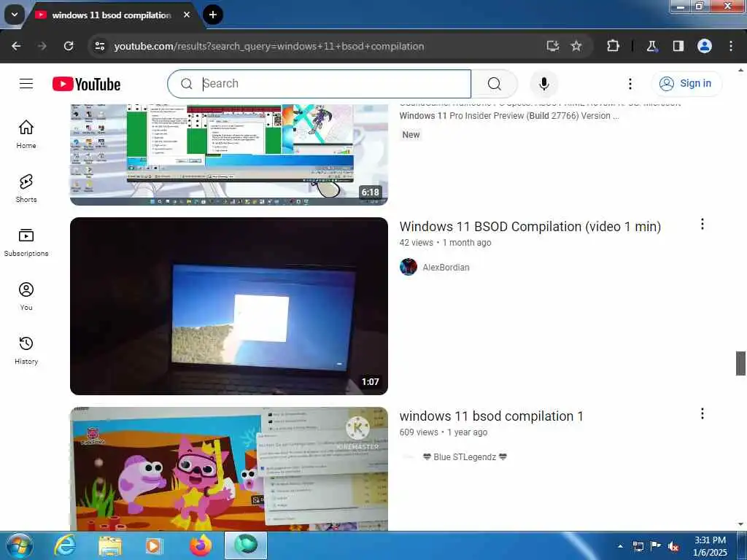747x560 pixels.
Task: Open Shorts in the sidebar
Action: pyautogui.click(x=26, y=188)
